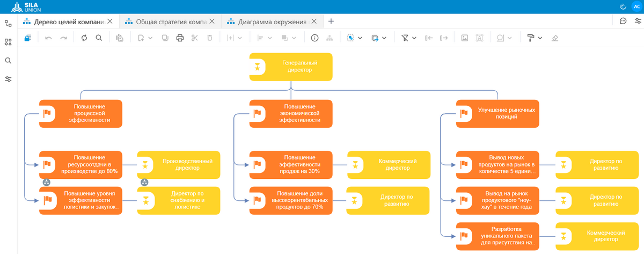Redo the last undone action

tap(63, 38)
